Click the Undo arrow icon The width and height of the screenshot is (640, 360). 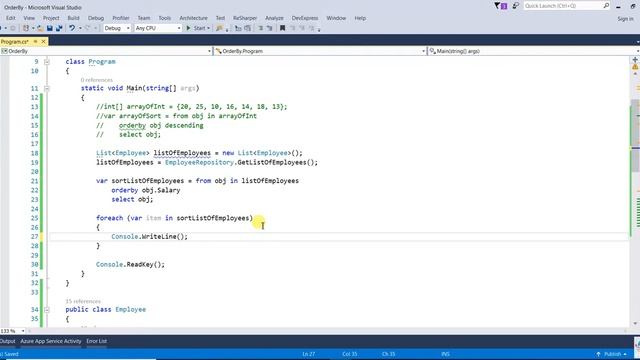point(72,28)
